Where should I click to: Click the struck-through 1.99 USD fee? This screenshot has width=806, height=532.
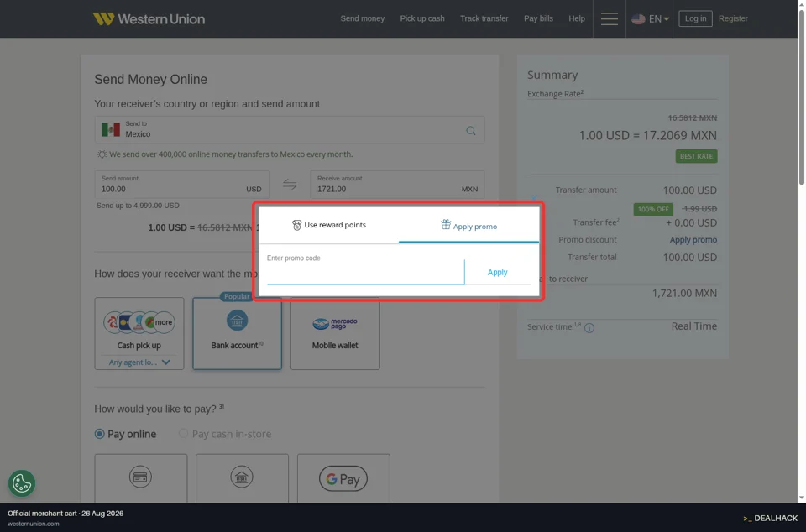coord(699,209)
